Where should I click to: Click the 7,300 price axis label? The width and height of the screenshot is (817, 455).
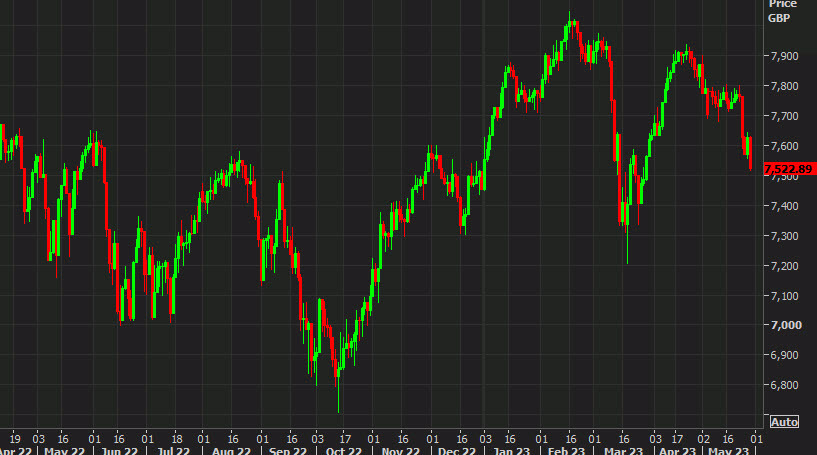(784, 236)
